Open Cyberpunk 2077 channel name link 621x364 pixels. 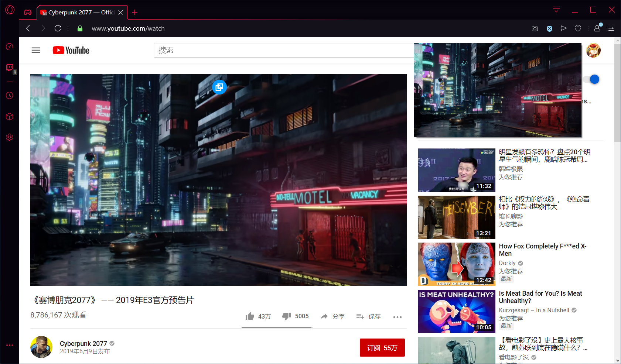83,344
